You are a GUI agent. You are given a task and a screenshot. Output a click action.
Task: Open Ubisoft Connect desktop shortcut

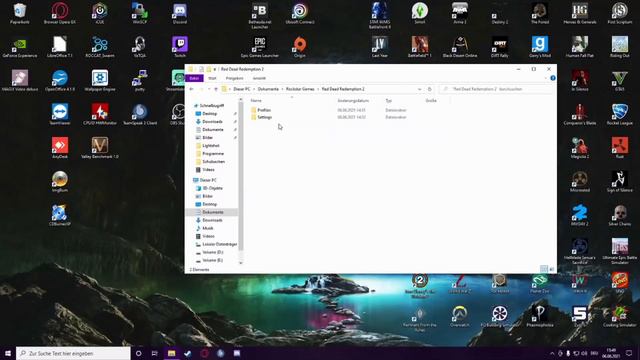coord(300,13)
